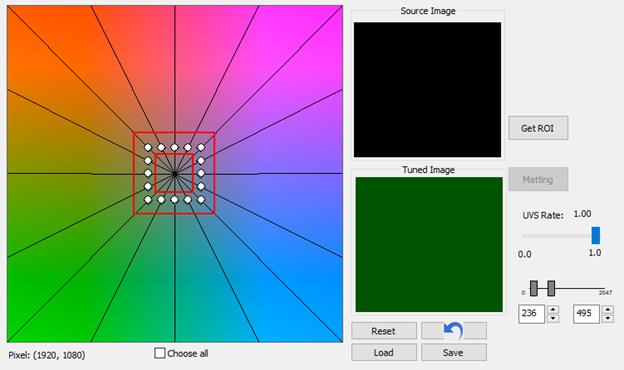This screenshot has width=624, height=370.
Task: Click the right range slider handle
Action: pyautogui.click(x=551, y=288)
